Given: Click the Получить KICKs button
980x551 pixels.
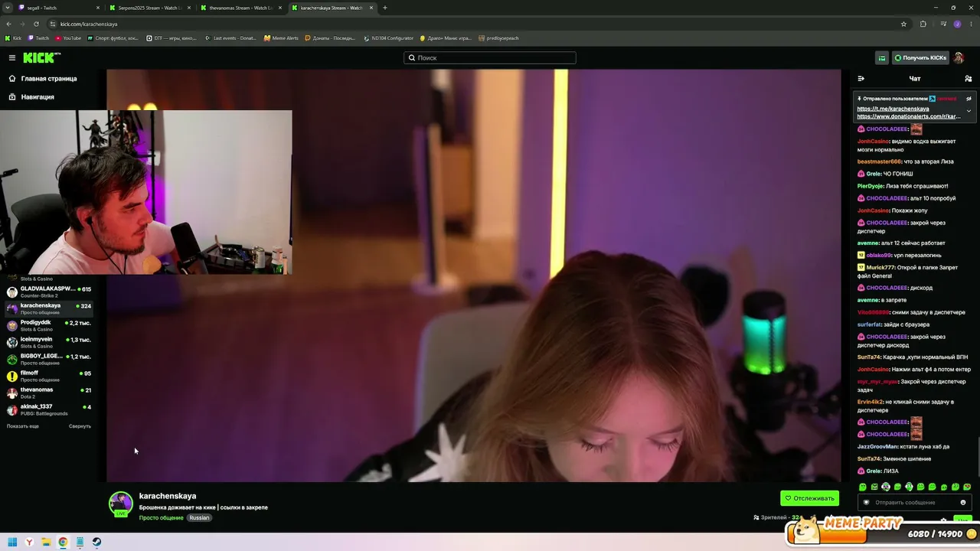Looking at the screenshot, I should click(x=920, y=58).
